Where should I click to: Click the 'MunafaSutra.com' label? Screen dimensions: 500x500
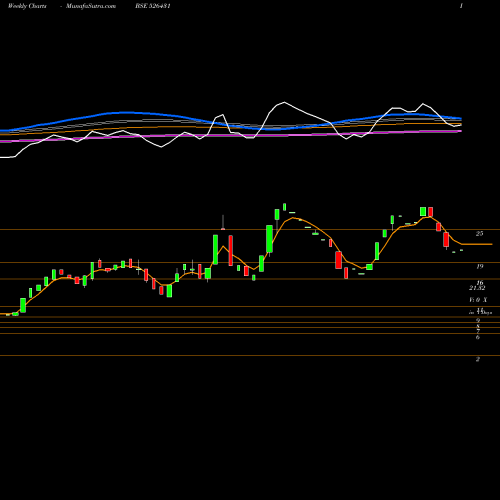91,6
